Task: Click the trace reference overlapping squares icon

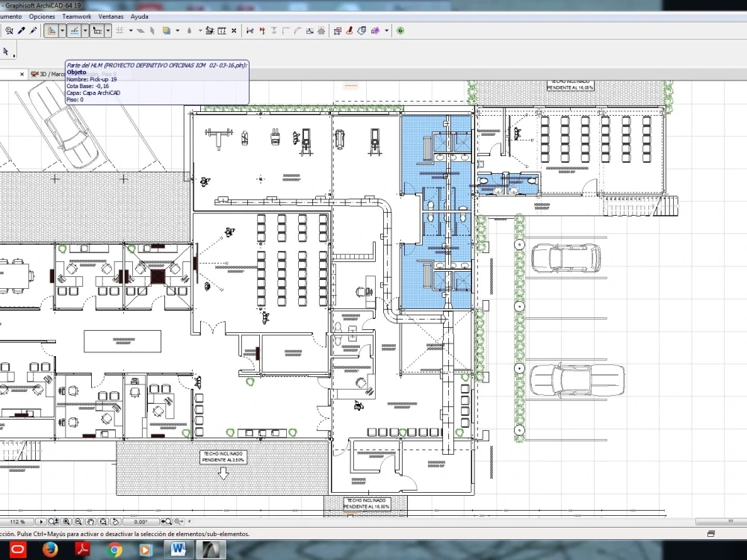Action: (167, 31)
